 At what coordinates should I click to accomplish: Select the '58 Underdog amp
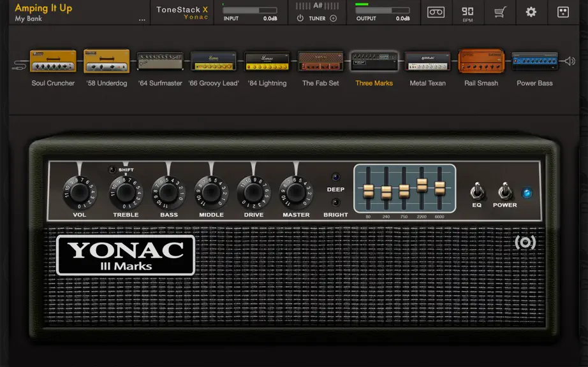107,61
